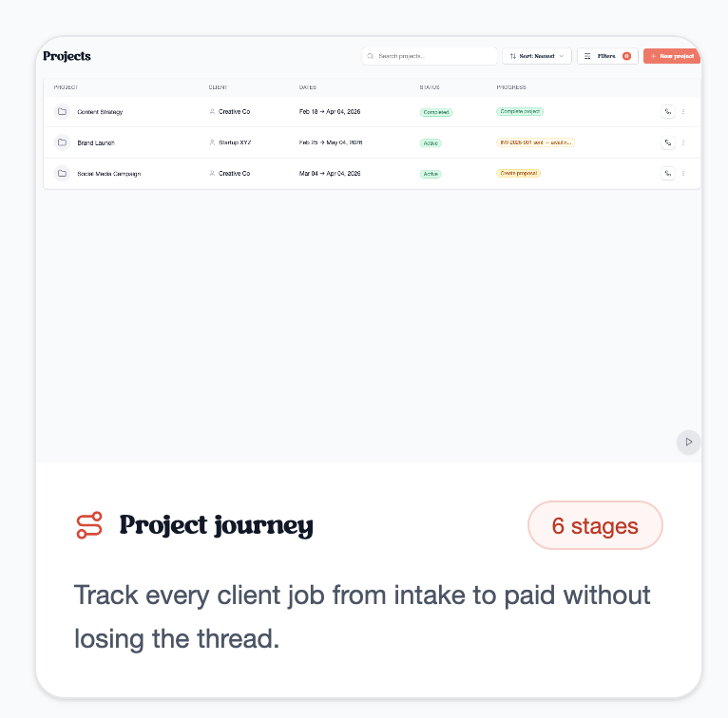This screenshot has width=728, height=718.
Task: Open the three-dot menu for Brand Launch
Action: pyautogui.click(x=683, y=142)
